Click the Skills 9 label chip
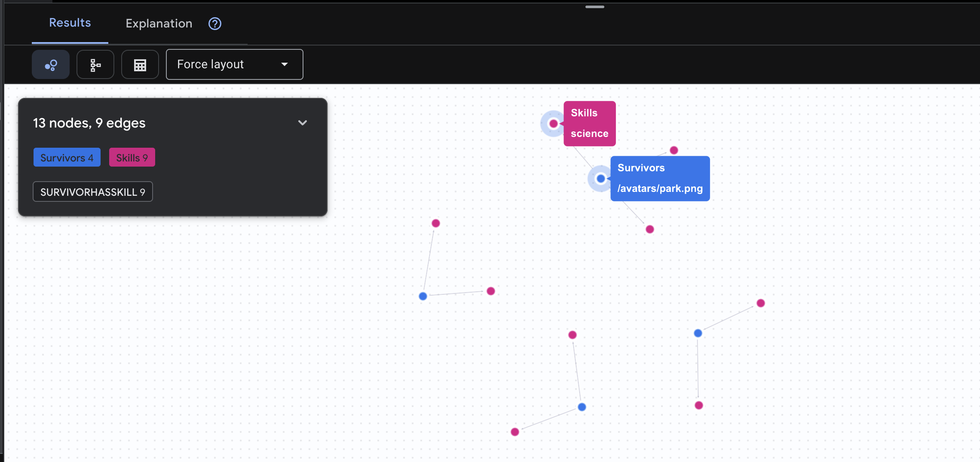Screen dimensions: 980x462 [x=132, y=158]
